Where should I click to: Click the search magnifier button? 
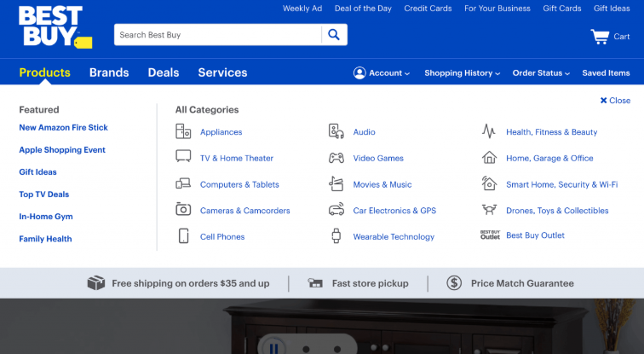334,34
